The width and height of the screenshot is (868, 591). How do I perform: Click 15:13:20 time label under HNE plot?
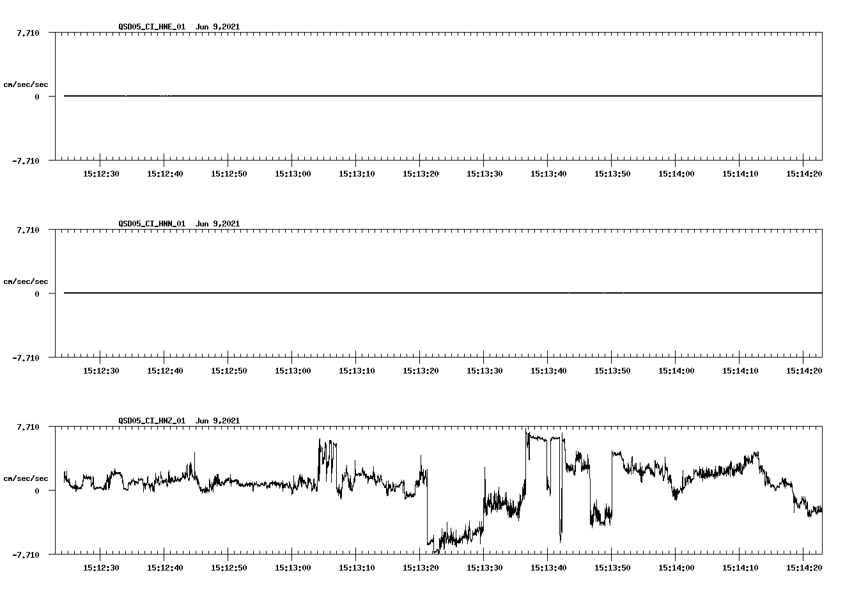[421, 174]
